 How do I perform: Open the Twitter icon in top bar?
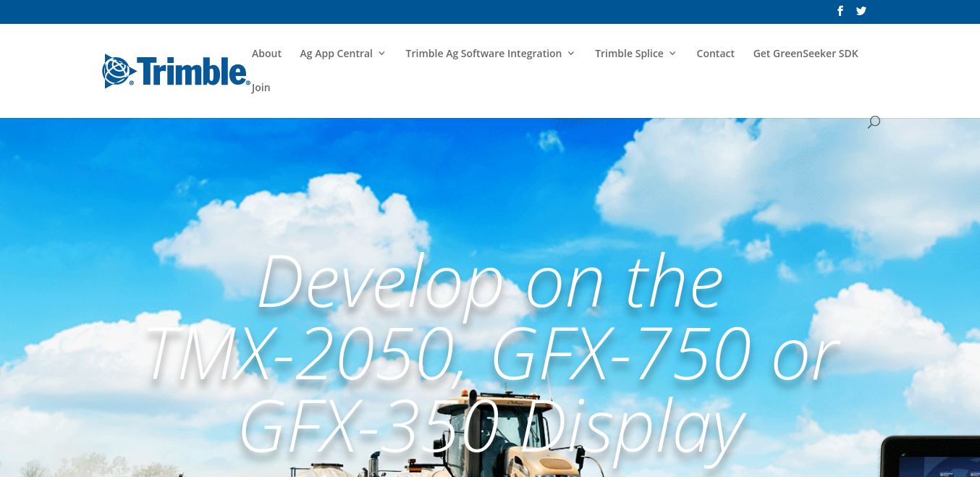click(861, 11)
